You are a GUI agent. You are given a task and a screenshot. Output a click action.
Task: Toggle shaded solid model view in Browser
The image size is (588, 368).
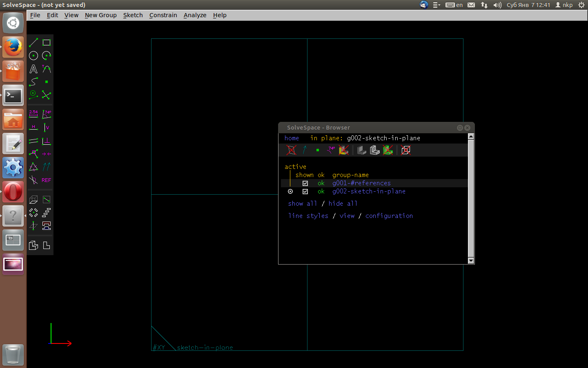[x=362, y=150]
